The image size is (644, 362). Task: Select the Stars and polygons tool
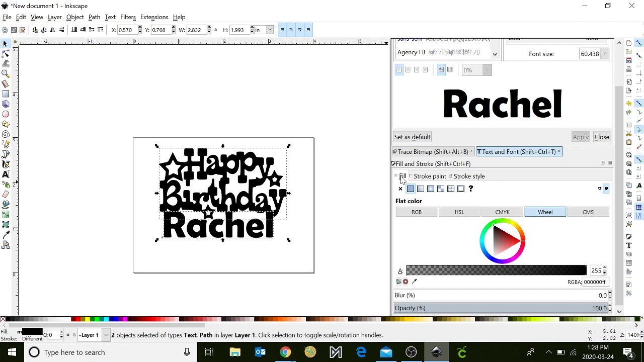click(x=6, y=124)
